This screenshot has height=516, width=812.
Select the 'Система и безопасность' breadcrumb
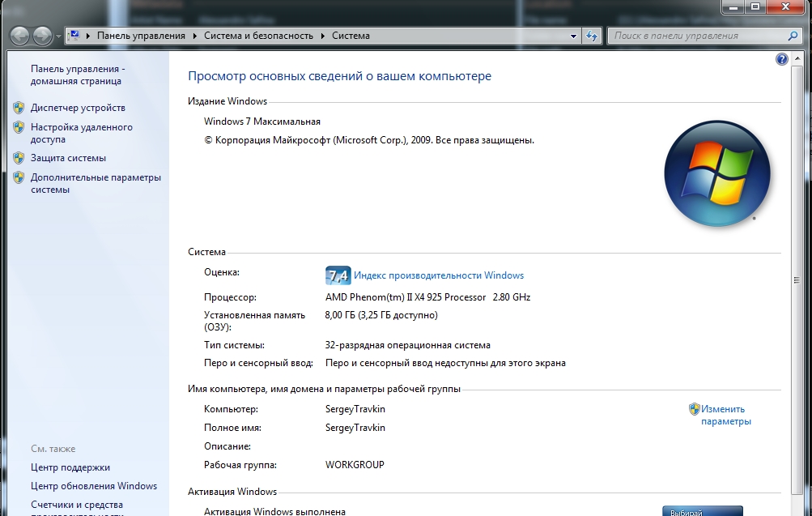point(258,36)
